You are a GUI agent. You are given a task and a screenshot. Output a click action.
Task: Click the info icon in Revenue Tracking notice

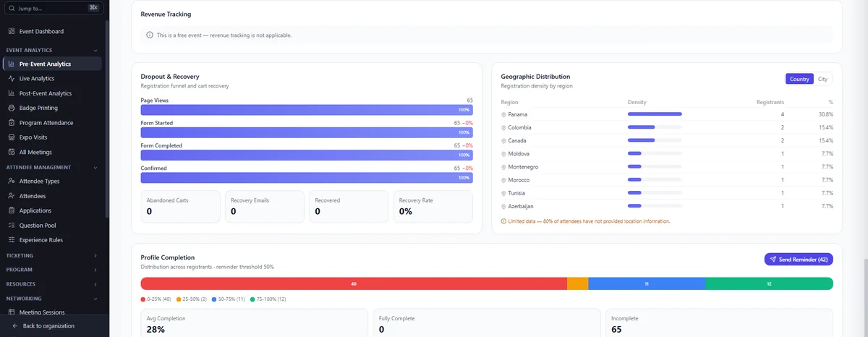(x=150, y=35)
